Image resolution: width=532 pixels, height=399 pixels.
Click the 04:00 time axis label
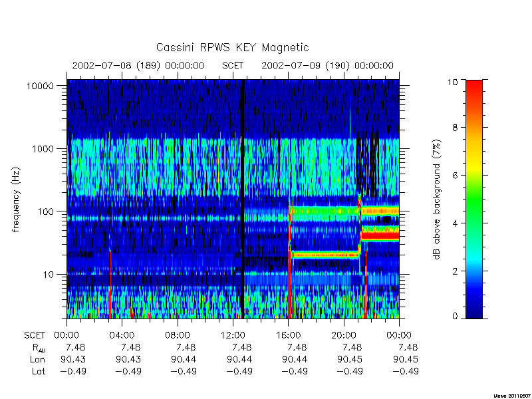(122, 335)
